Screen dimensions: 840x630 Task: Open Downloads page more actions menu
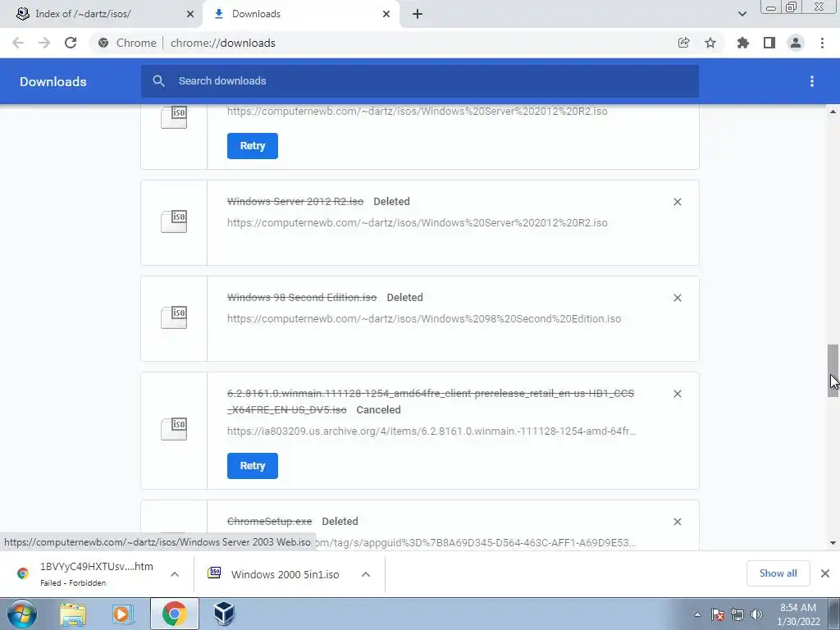click(x=812, y=81)
